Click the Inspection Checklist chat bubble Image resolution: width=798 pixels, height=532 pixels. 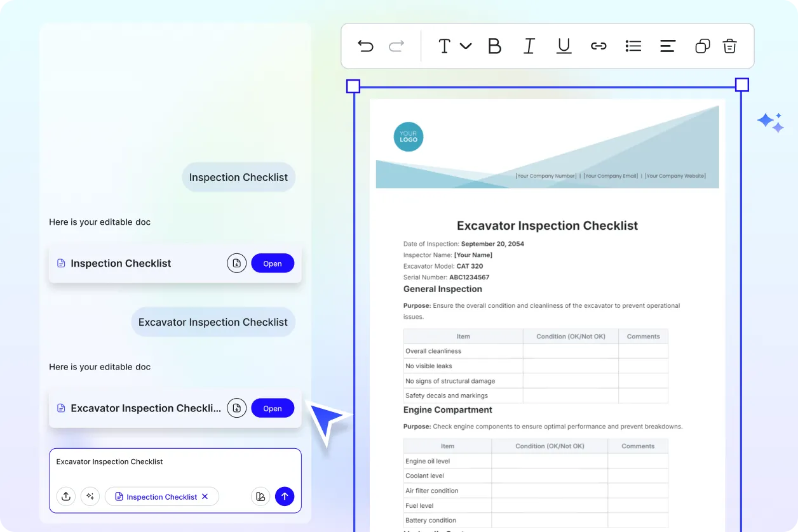coord(239,177)
